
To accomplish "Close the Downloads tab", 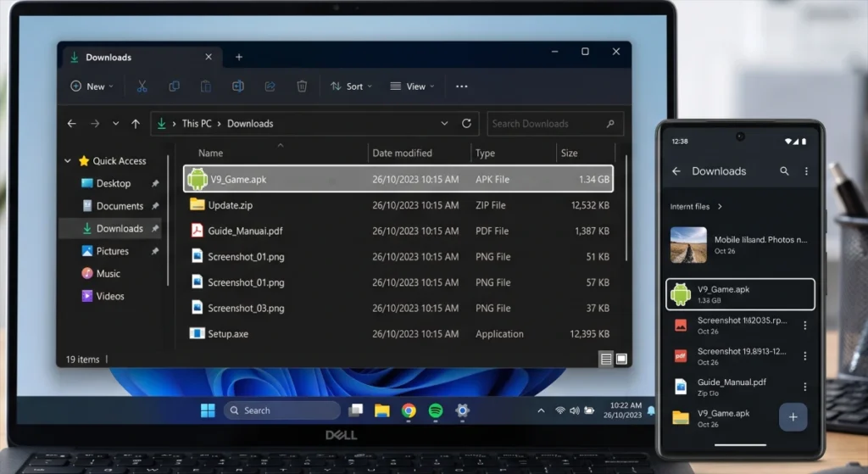I will tap(209, 57).
